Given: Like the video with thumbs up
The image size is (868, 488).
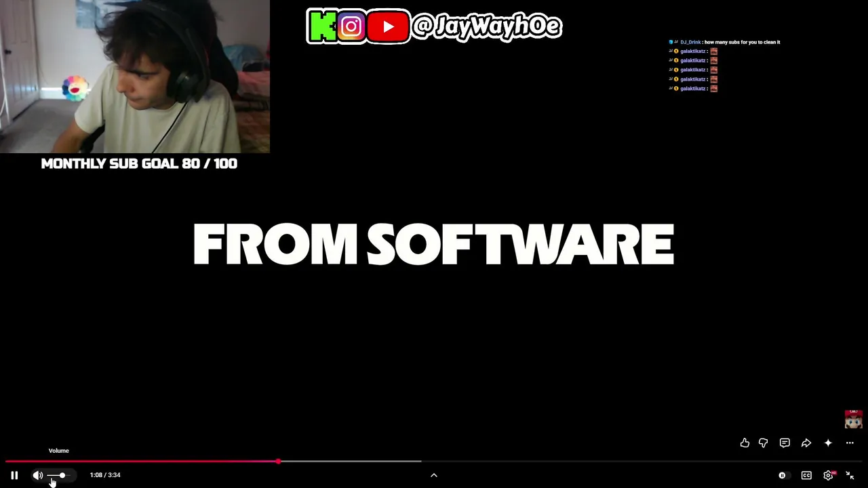Looking at the screenshot, I should [x=745, y=443].
